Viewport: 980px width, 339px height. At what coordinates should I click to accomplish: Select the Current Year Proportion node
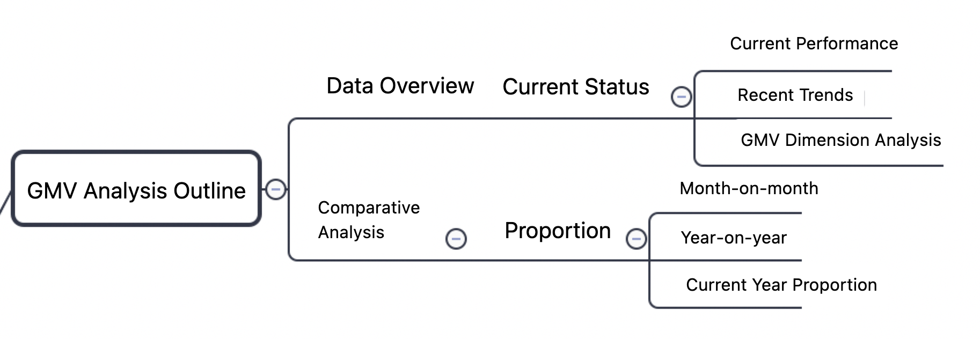click(x=781, y=285)
